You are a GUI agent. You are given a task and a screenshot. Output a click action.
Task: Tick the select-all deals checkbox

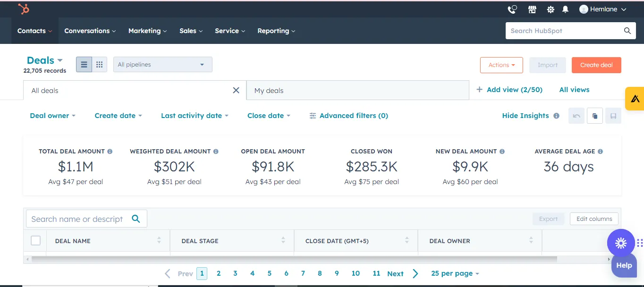[36, 241]
